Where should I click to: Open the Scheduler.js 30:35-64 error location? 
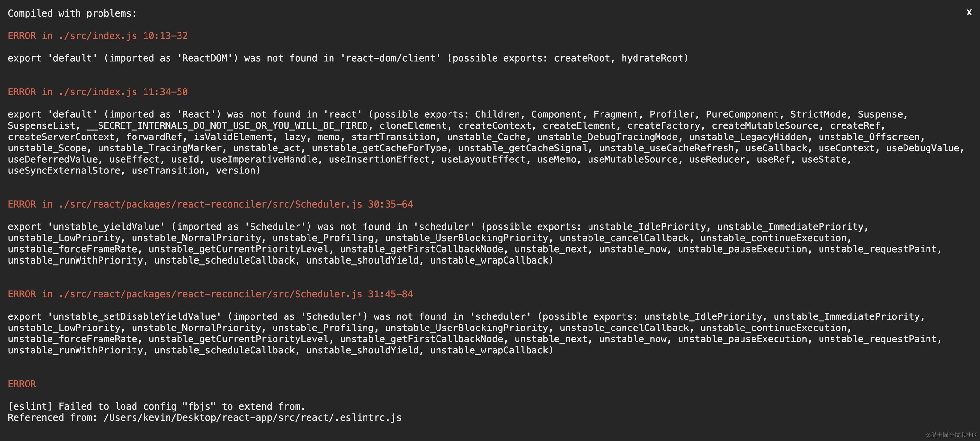point(210,204)
